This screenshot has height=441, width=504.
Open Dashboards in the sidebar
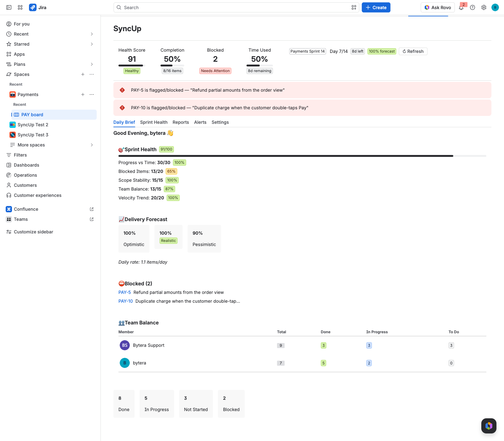click(x=50, y=165)
